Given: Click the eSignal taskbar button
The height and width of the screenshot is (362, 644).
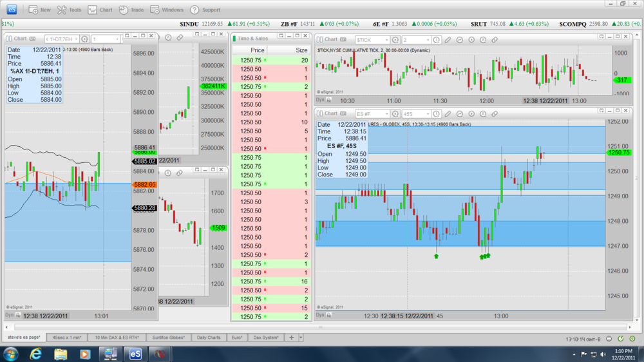Looking at the screenshot, I should pos(135,354).
